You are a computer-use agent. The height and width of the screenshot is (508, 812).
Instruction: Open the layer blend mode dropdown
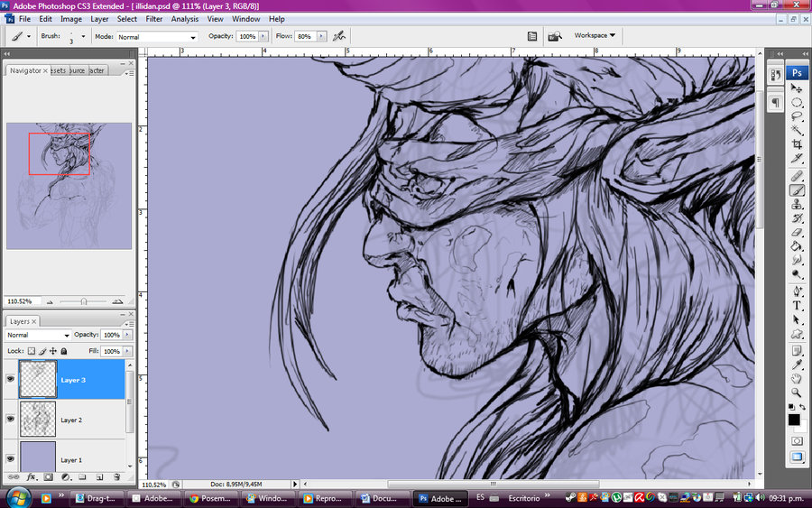(37, 335)
